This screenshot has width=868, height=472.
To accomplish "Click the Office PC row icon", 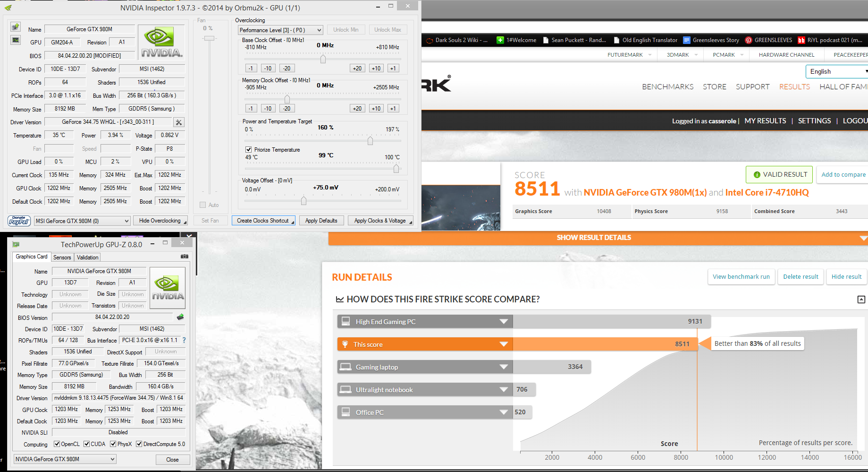I will pyautogui.click(x=346, y=412).
